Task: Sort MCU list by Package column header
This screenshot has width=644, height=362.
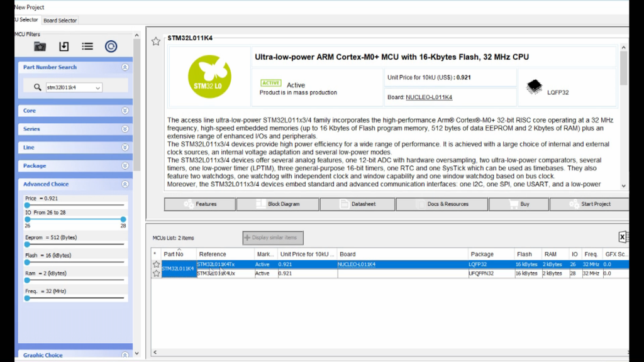Action: [482, 255]
